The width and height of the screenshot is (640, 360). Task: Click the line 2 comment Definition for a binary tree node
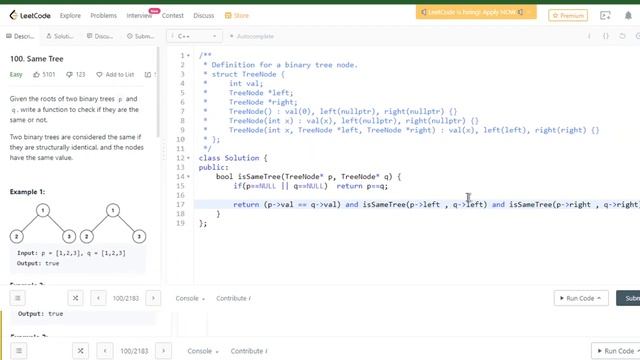[280, 65]
